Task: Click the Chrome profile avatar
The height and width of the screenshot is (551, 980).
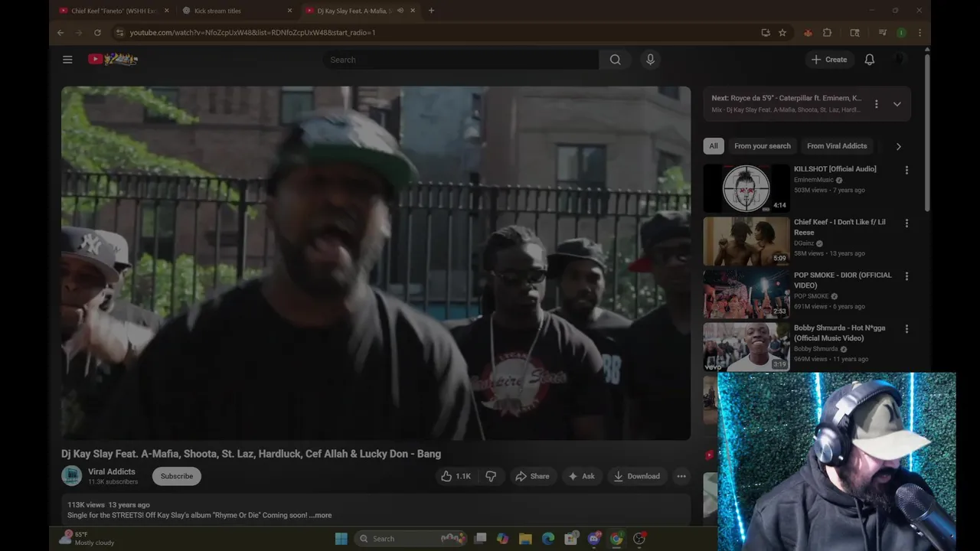Action: (901, 33)
